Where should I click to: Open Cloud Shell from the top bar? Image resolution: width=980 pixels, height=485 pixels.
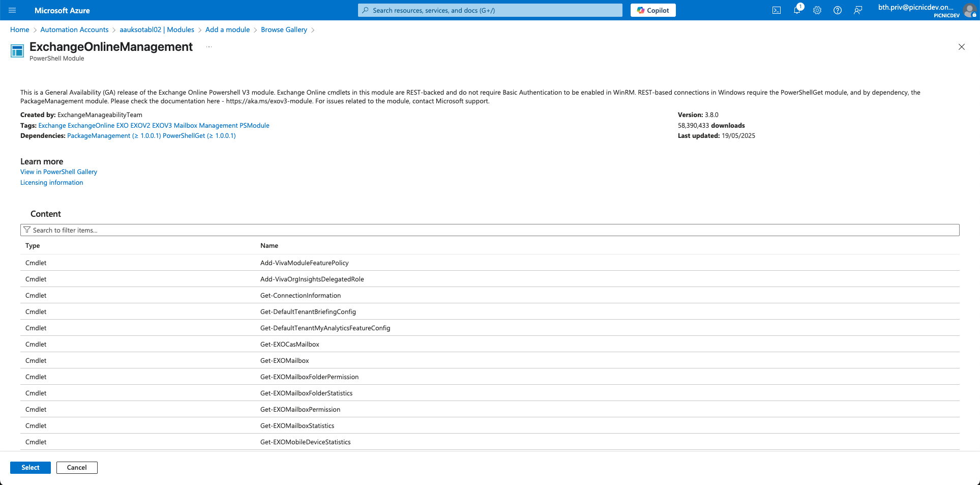[x=777, y=10]
